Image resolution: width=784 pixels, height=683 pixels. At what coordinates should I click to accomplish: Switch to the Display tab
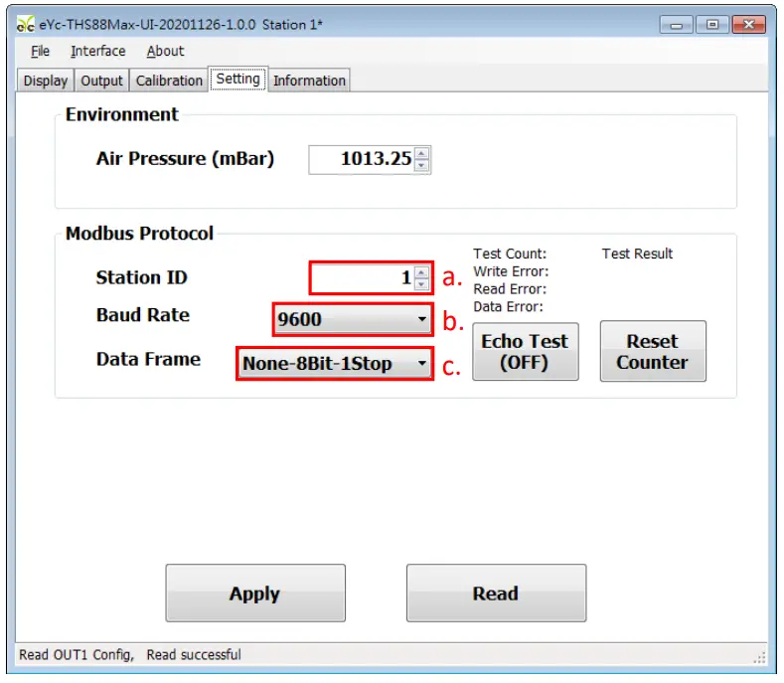46,81
